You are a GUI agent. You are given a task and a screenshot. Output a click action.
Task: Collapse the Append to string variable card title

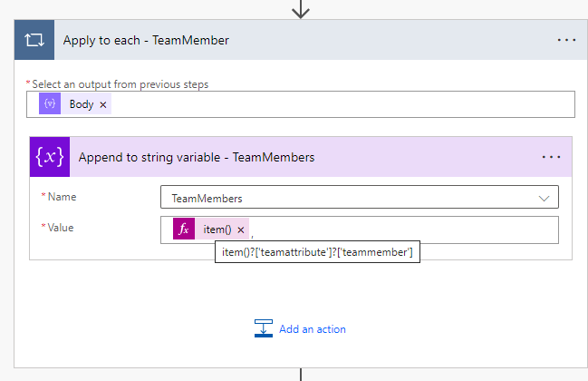[x=197, y=157]
